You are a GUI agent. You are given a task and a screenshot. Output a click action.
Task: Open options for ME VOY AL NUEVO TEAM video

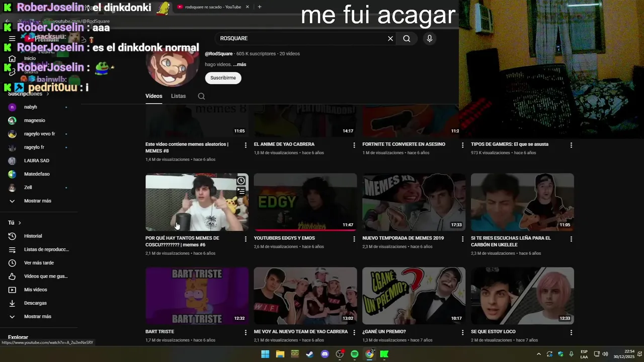[354, 332]
